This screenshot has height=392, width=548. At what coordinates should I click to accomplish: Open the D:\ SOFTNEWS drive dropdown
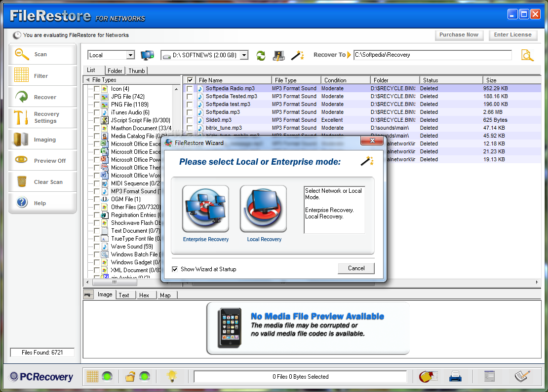click(244, 55)
